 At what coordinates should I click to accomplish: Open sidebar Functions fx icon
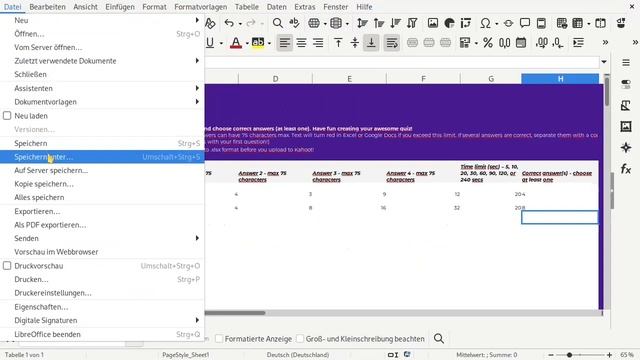(626, 169)
